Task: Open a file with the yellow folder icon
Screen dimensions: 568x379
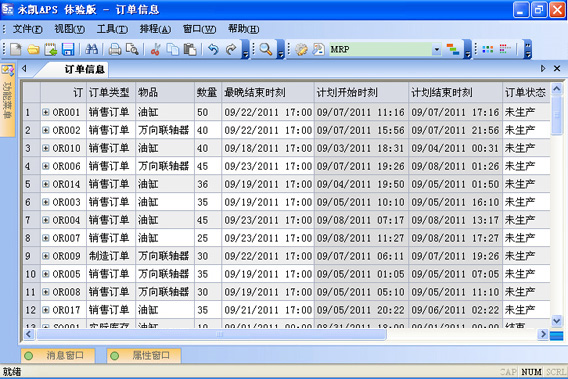Action: tap(33, 49)
